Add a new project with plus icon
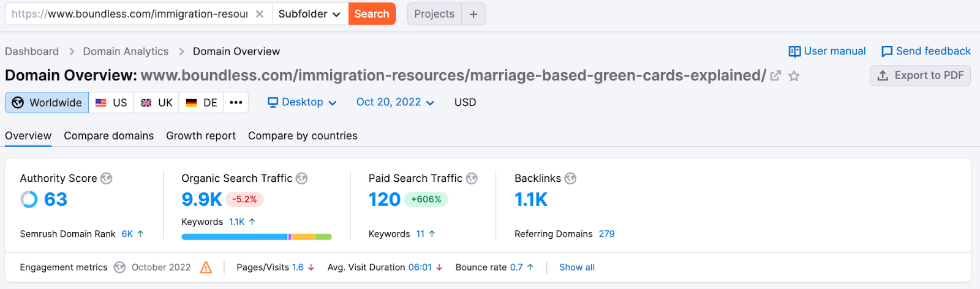Viewport: 980px width, 289px height. click(473, 14)
